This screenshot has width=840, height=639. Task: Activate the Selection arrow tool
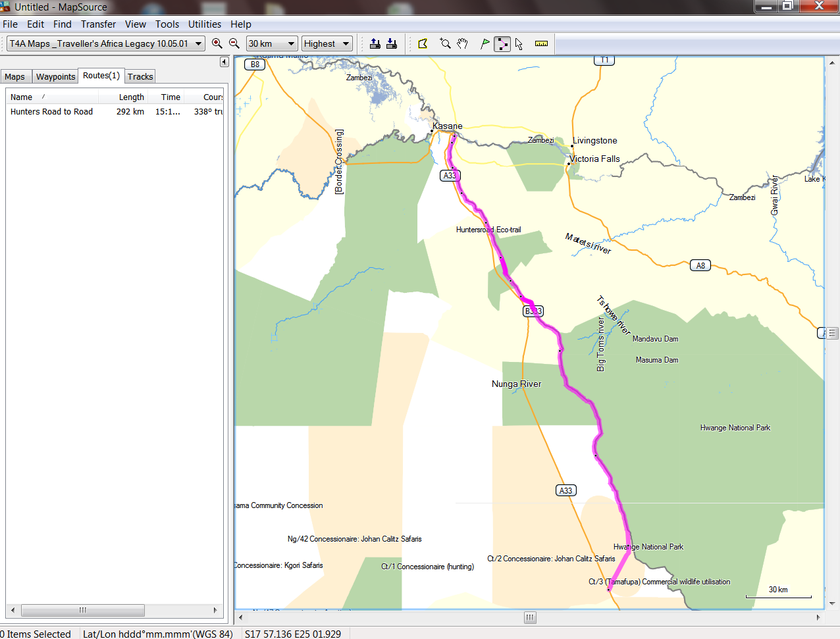pyautogui.click(x=519, y=44)
